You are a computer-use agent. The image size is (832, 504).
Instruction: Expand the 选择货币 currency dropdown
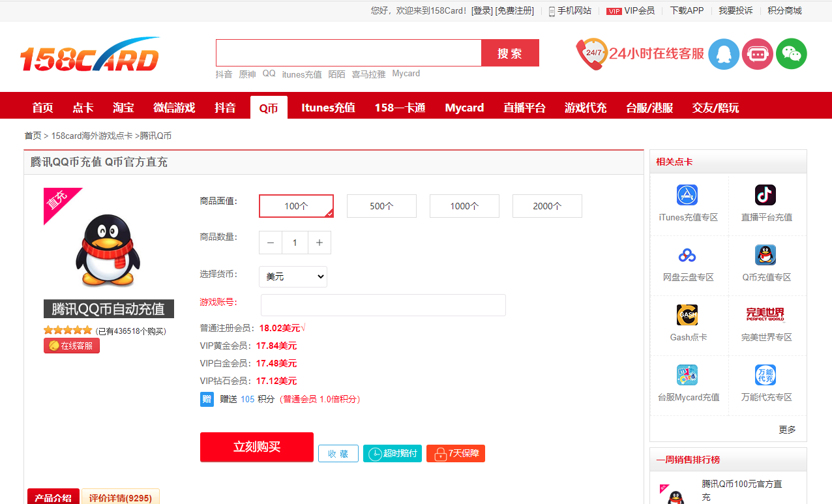[293, 276]
